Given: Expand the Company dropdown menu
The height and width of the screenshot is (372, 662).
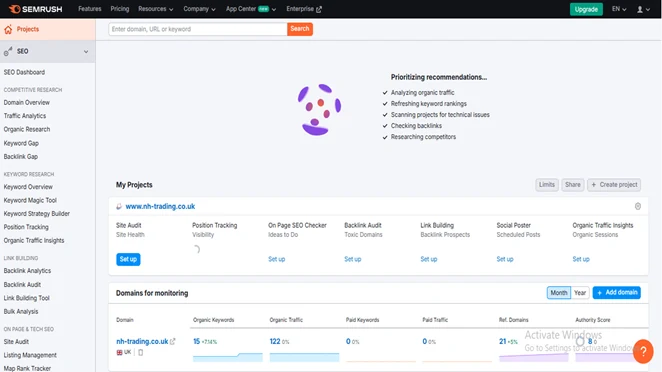Looking at the screenshot, I should (199, 9).
